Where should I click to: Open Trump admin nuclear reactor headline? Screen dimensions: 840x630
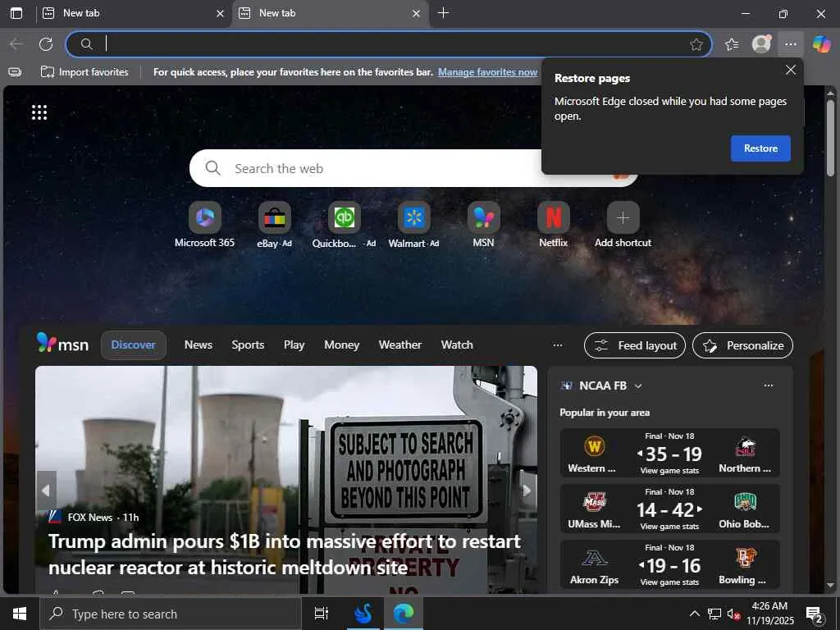[285, 554]
